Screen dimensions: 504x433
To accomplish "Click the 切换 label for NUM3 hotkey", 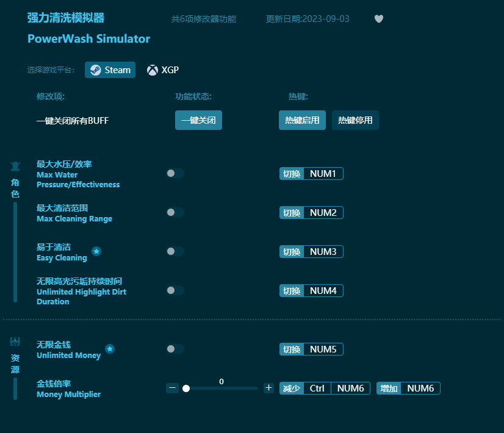I will click(x=292, y=252).
